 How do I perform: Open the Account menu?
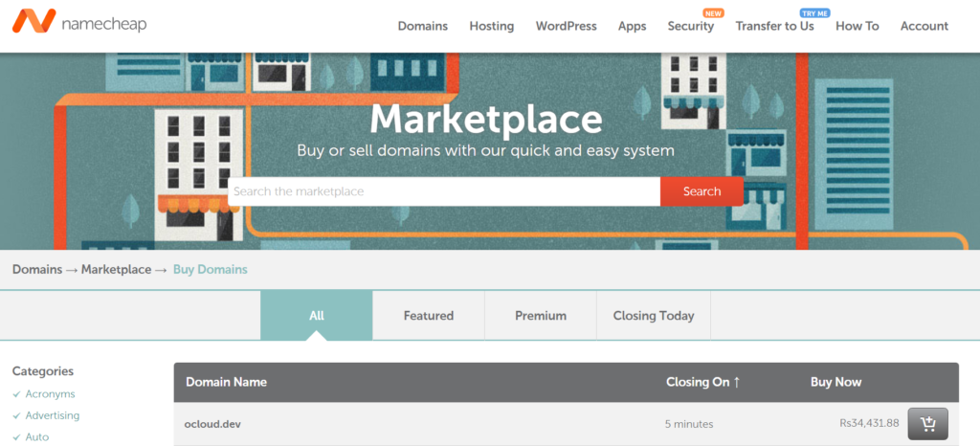point(924,26)
